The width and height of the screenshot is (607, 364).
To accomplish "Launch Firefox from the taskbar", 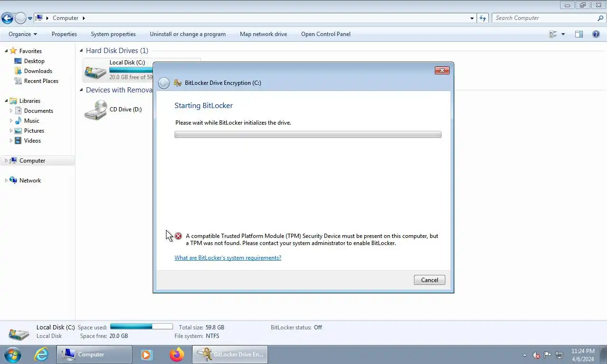I will coord(177,355).
